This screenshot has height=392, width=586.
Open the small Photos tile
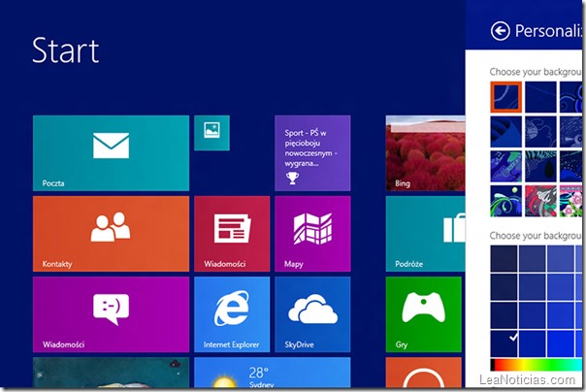(x=212, y=133)
